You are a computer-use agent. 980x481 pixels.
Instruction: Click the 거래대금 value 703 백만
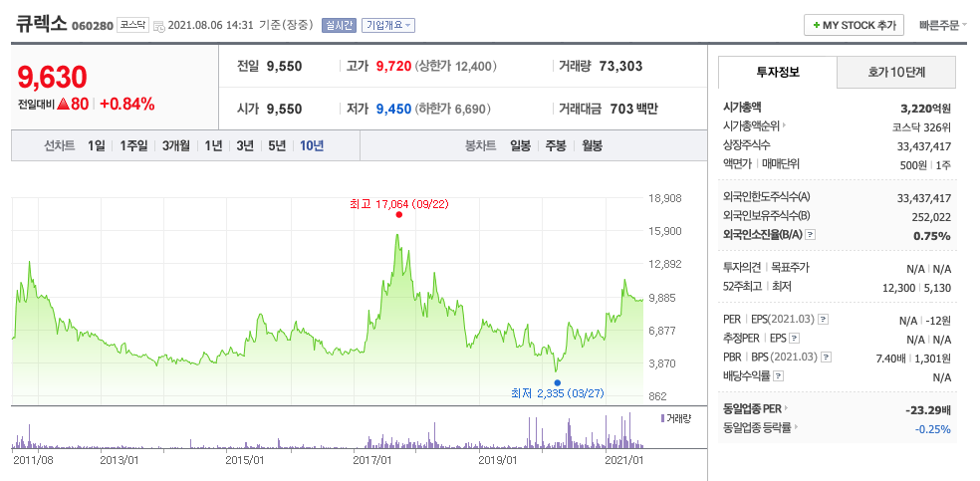coord(631,110)
